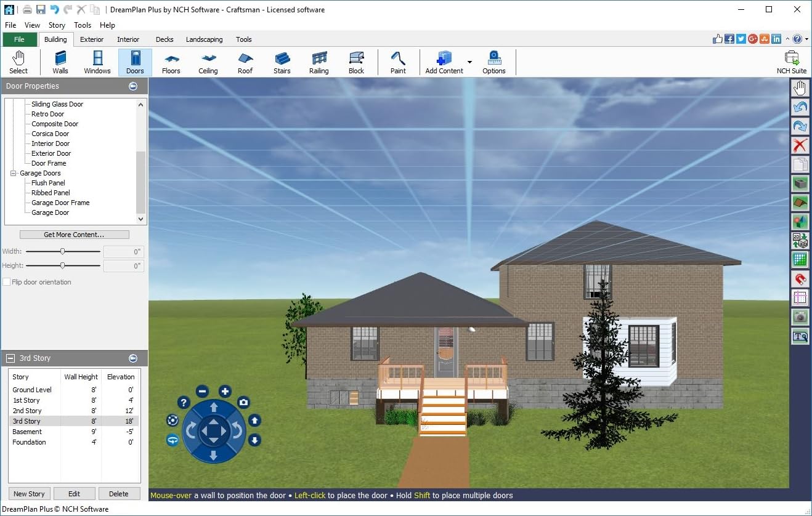Click the Width value input field
The height and width of the screenshot is (516, 812).
124,251
